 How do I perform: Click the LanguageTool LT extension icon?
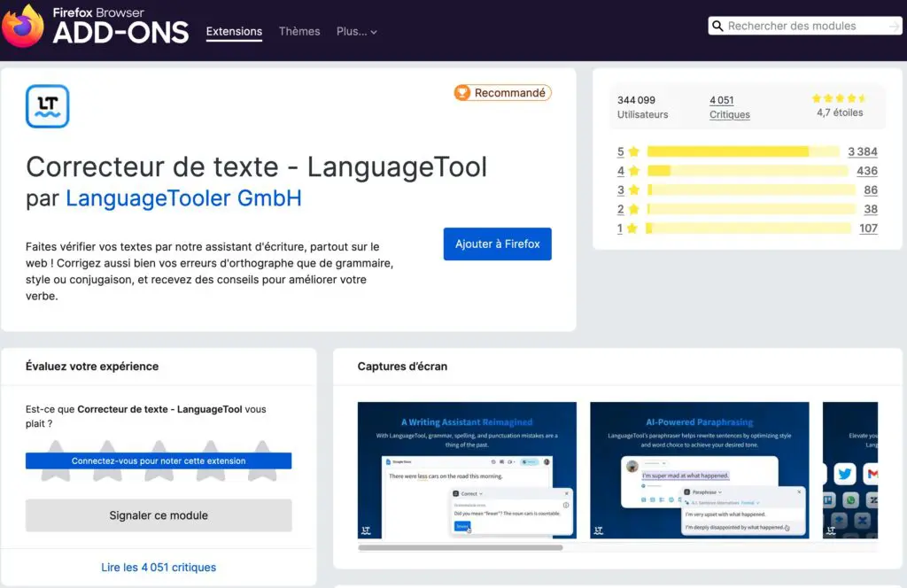click(46, 105)
